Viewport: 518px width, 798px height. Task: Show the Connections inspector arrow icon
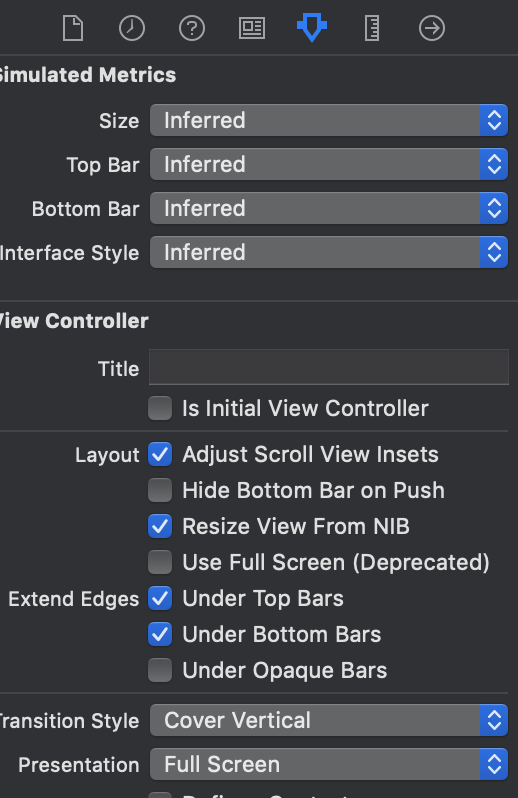click(x=432, y=28)
